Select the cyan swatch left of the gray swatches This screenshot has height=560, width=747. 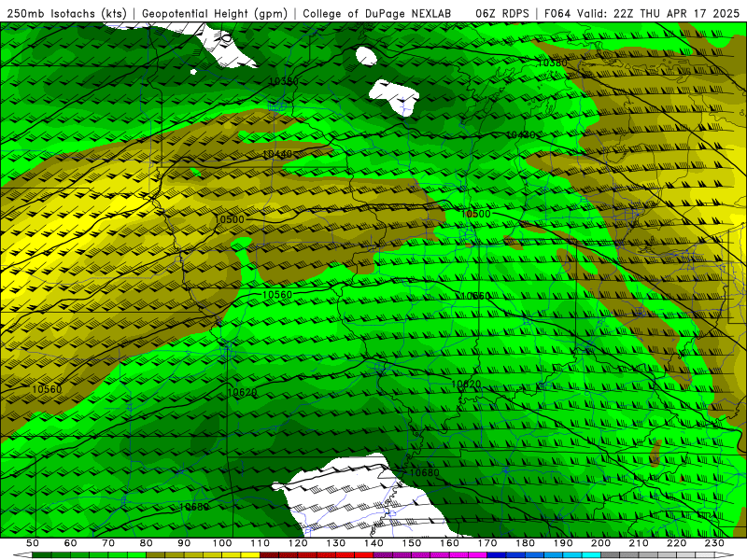coord(591,554)
